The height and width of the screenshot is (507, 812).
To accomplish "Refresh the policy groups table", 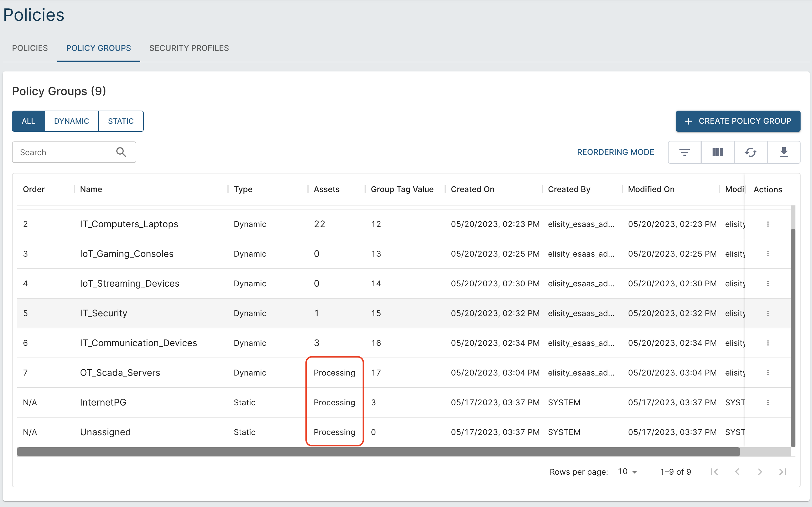I will [x=751, y=152].
